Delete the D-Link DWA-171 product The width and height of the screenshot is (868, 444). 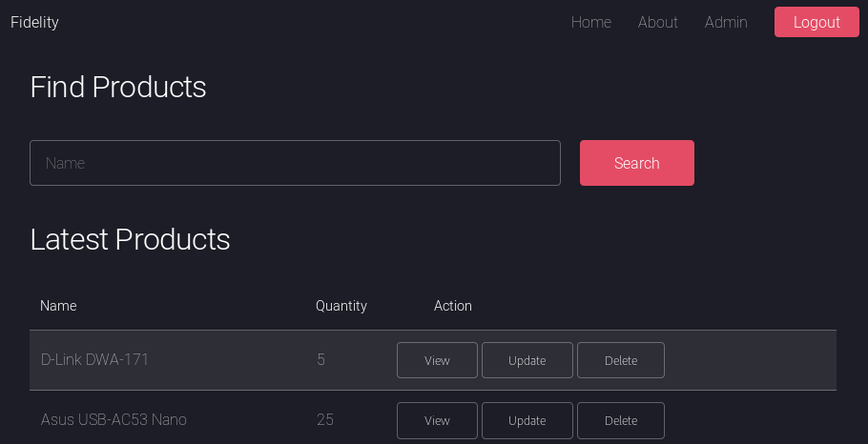coord(620,360)
